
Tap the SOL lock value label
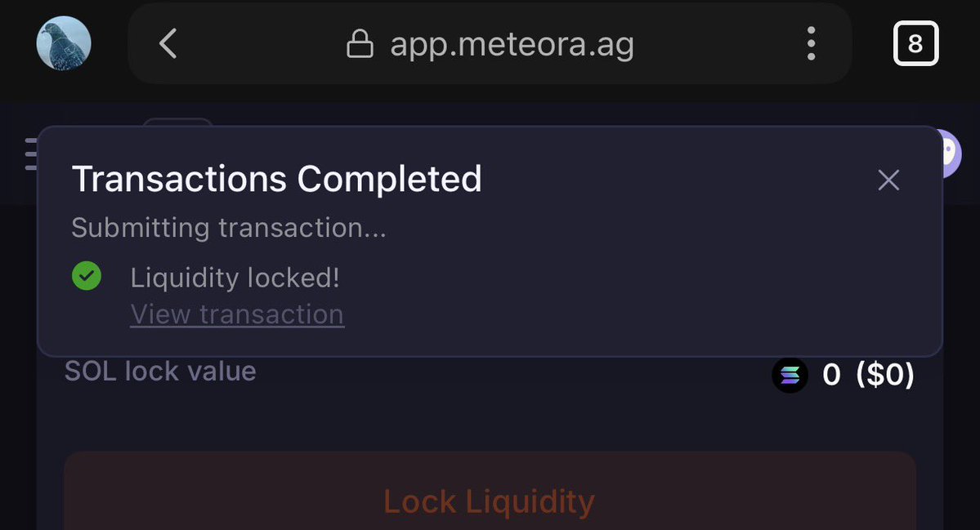[160, 372]
